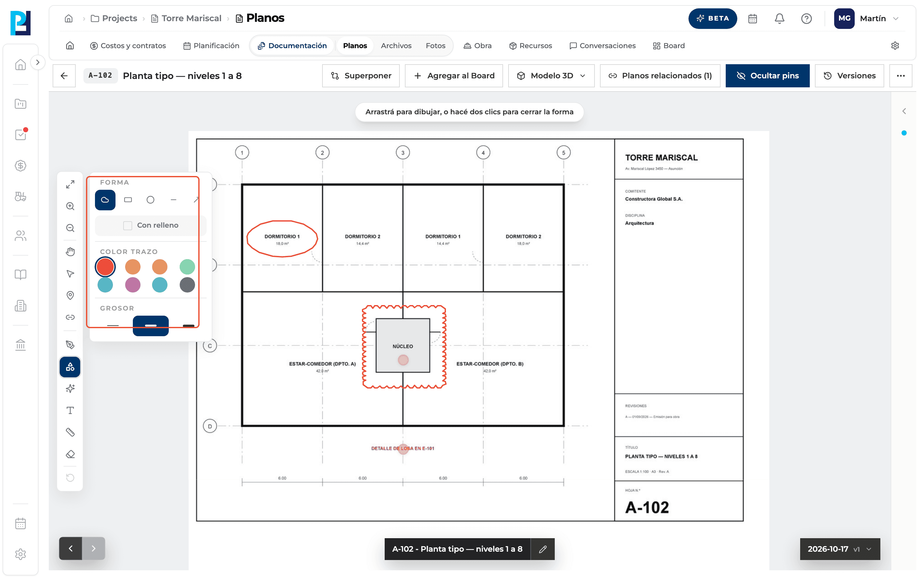Click Agregar al Board button
Image resolution: width=924 pixels, height=578 pixels.
454,76
